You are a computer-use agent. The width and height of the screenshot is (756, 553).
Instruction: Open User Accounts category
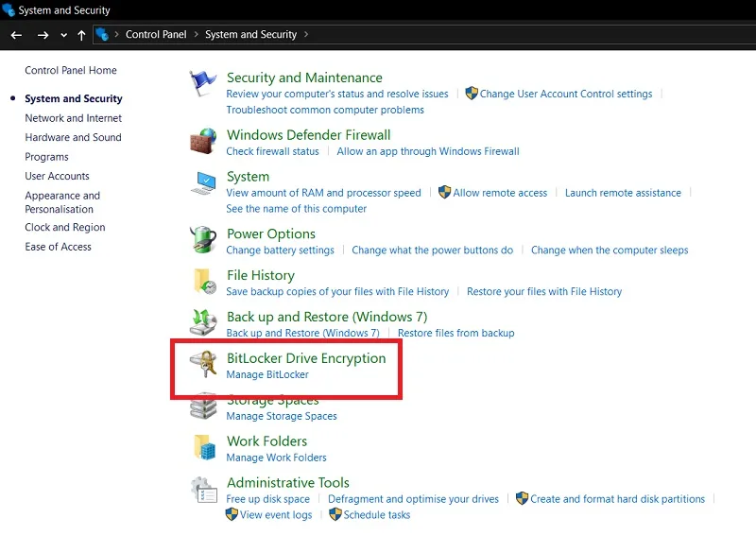[57, 176]
